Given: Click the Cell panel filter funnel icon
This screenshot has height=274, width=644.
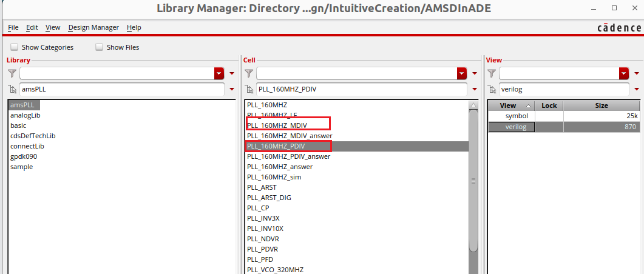Looking at the screenshot, I should pyautogui.click(x=249, y=73).
